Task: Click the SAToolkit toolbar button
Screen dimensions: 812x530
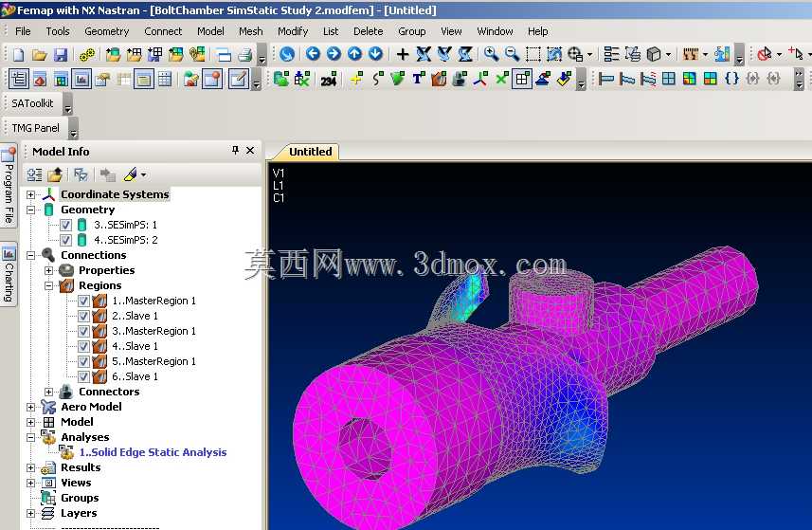Action: (32, 103)
